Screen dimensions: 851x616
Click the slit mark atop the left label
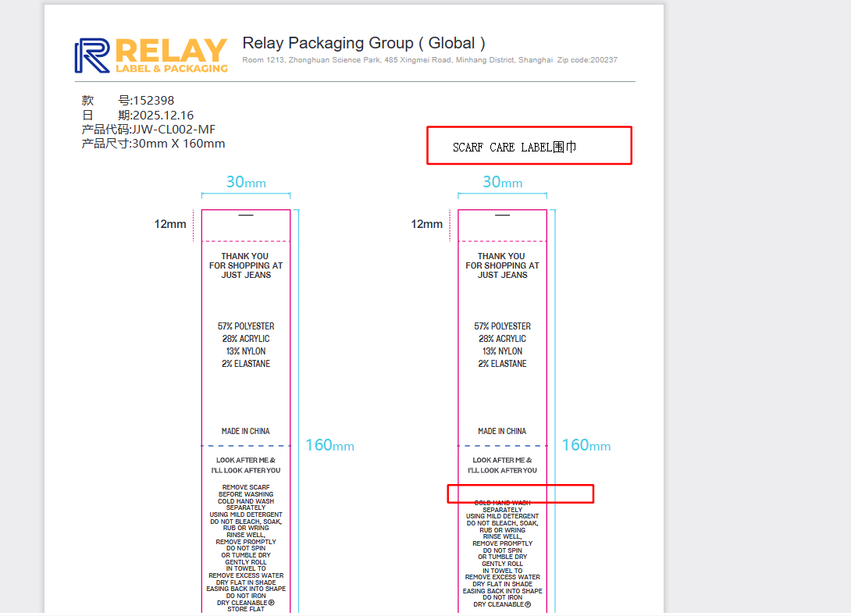point(246,215)
